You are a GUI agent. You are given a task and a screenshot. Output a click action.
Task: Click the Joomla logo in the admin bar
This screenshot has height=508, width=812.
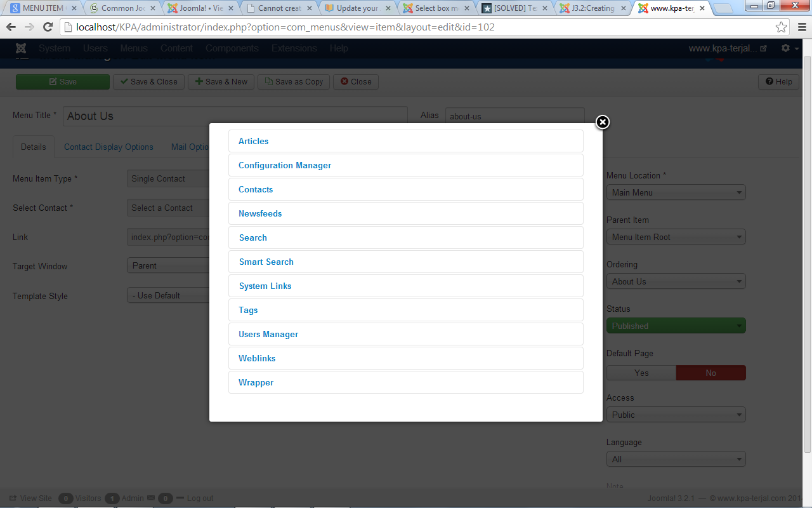point(21,48)
